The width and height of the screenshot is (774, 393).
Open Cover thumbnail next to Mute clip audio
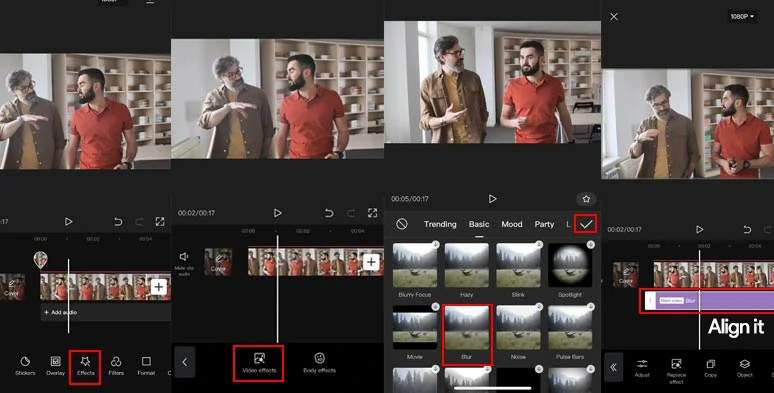click(x=218, y=262)
